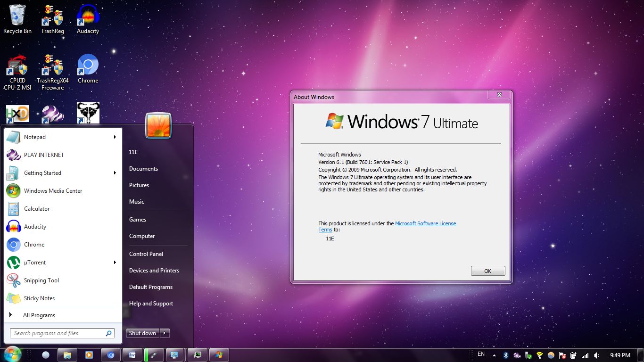Screen dimensions: 644x362
Task: Click OK in About Windows dialog
Action: pyautogui.click(x=488, y=271)
